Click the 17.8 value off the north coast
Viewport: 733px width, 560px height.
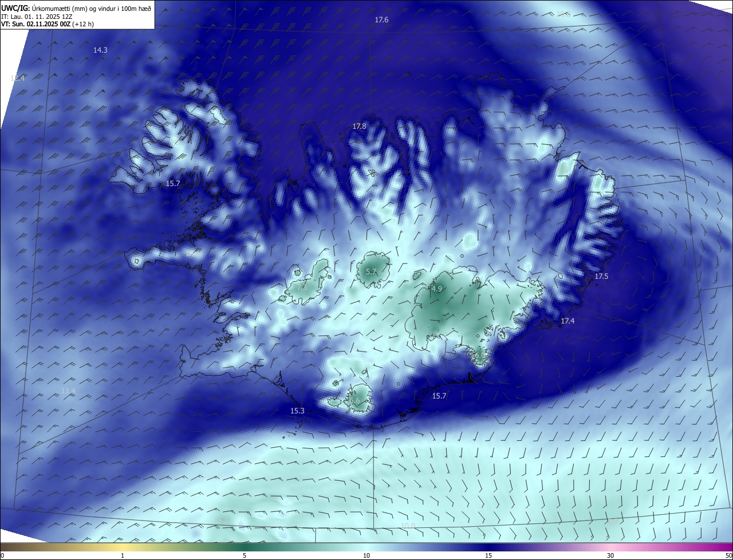[x=359, y=126]
